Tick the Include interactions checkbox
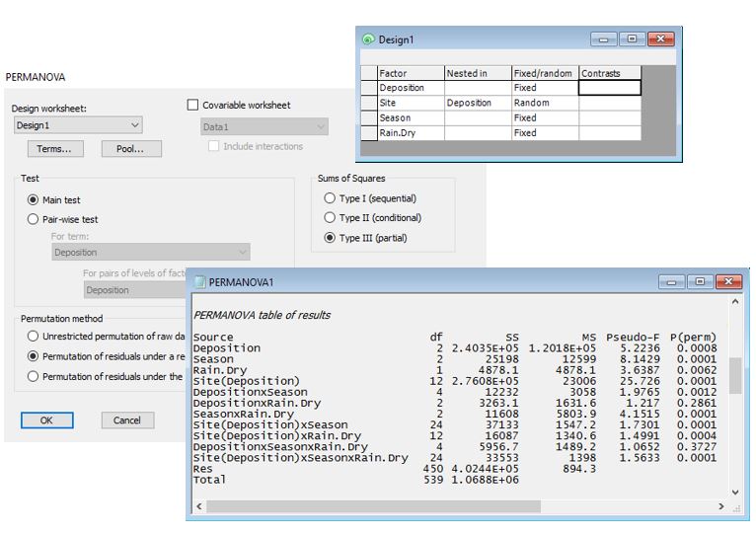The width and height of the screenshot is (756, 534). (213, 146)
